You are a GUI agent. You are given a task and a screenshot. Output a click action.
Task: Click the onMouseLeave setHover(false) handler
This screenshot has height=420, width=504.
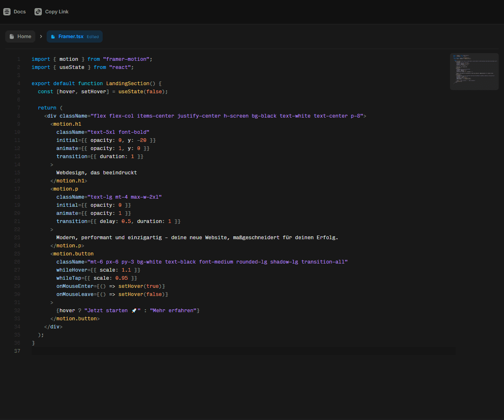112,294
